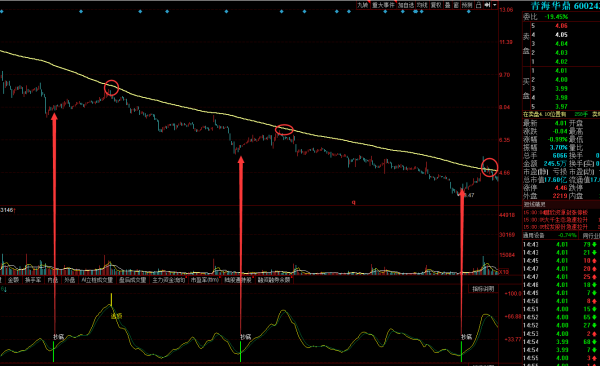Click the 总手 6066 volume value
Screen dimensions: 600x366
[x=560, y=155]
